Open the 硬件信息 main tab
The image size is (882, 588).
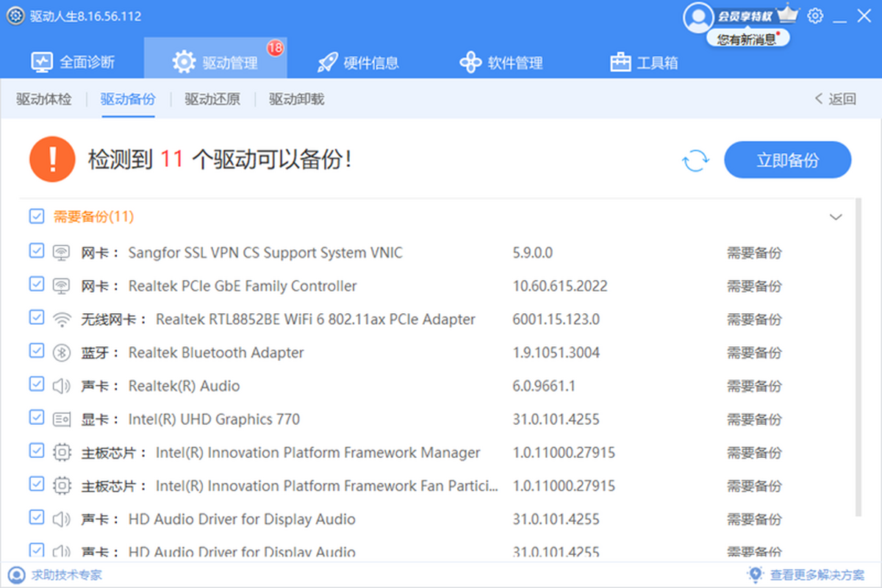coord(358,62)
